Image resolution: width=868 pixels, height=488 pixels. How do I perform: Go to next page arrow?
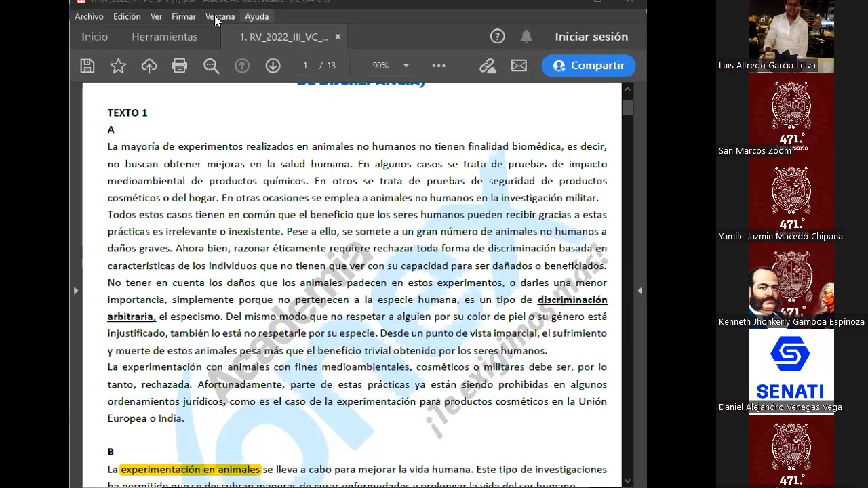(273, 66)
